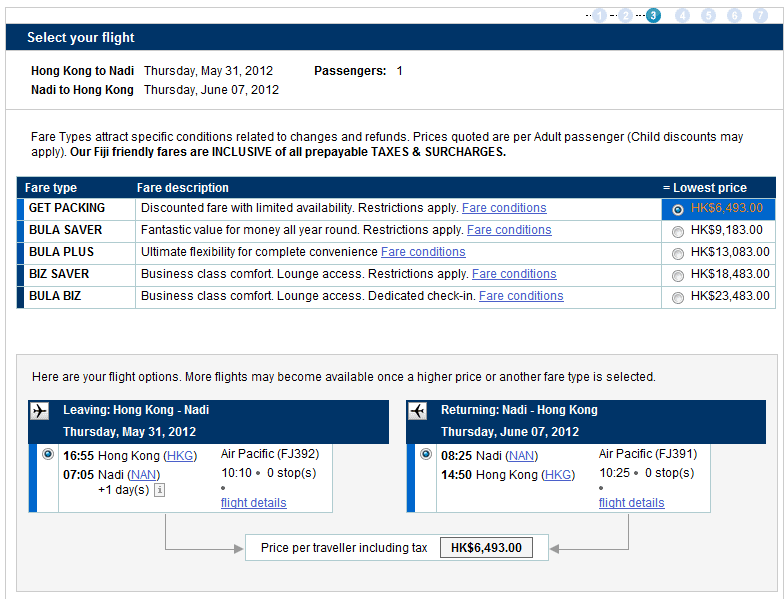Select the 08:25 Nadi returning flight
This screenshot has height=599, width=784.
pyautogui.click(x=426, y=454)
